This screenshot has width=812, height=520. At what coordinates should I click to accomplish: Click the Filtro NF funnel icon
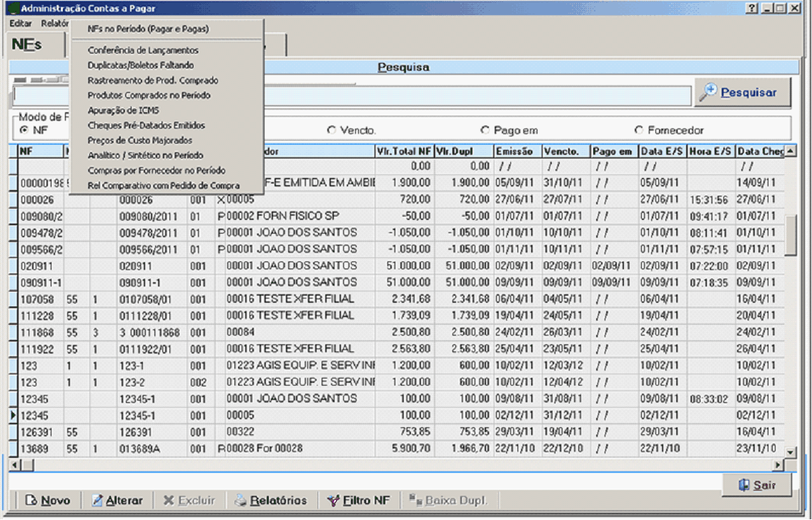pyautogui.click(x=333, y=501)
